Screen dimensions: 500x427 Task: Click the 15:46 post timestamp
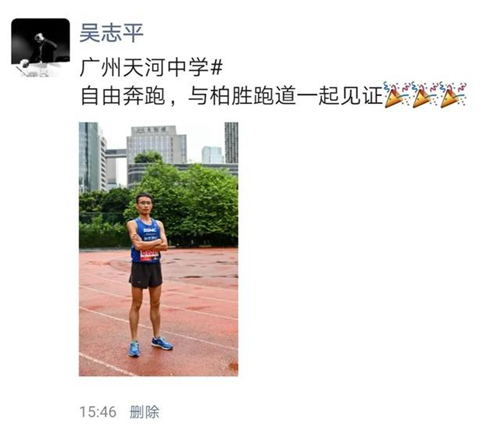(98, 412)
